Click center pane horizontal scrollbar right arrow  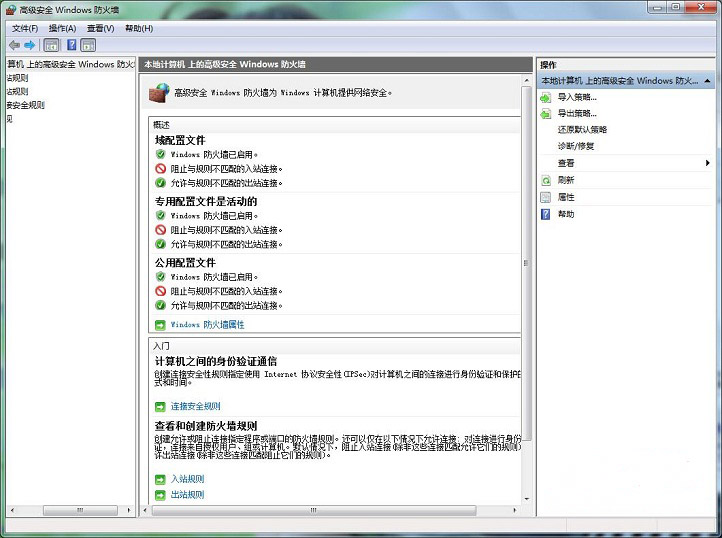(515, 510)
